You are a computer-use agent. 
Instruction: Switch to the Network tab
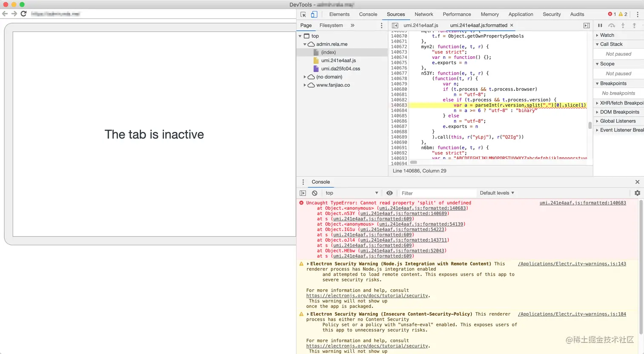(x=424, y=14)
